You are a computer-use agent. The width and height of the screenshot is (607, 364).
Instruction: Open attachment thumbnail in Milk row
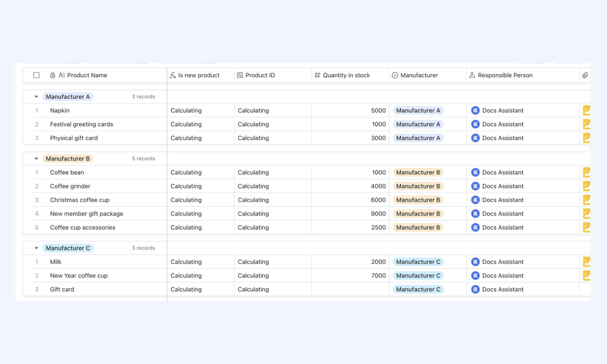pyautogui.click(x=586, y=262)
